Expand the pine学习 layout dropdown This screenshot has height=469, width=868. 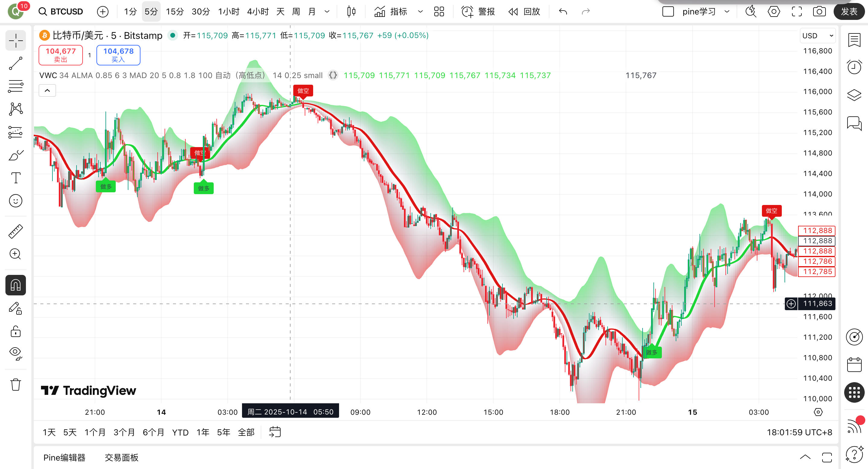tap(727, 11)
